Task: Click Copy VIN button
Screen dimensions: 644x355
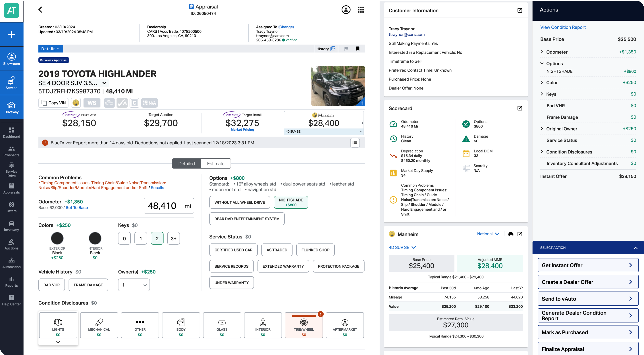Action: (53, 103)
